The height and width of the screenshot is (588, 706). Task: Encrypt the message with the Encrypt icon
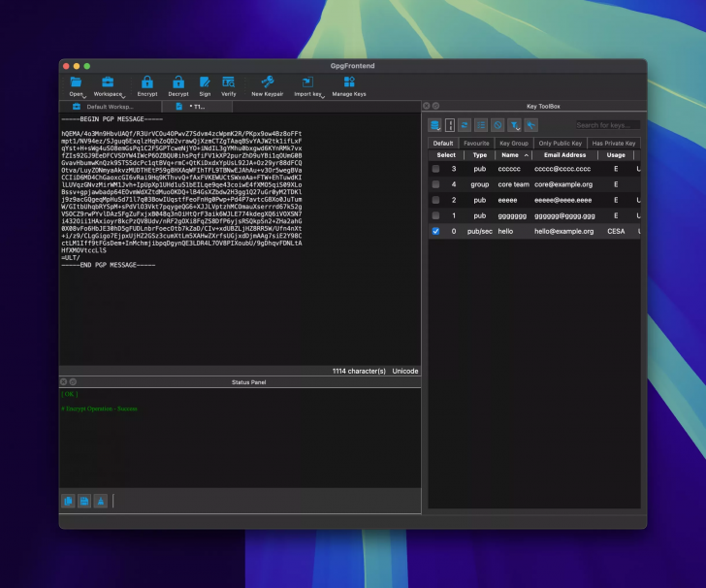click(147, 82)
